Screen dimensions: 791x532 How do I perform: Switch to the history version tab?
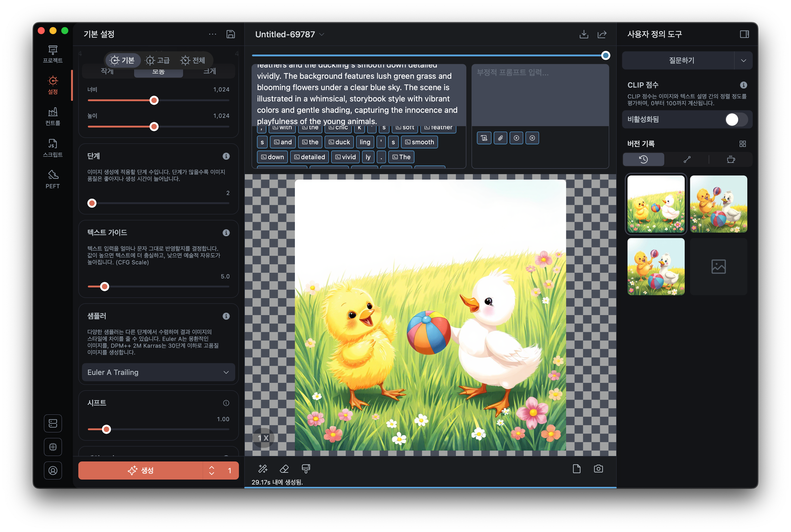pos(643,159)
